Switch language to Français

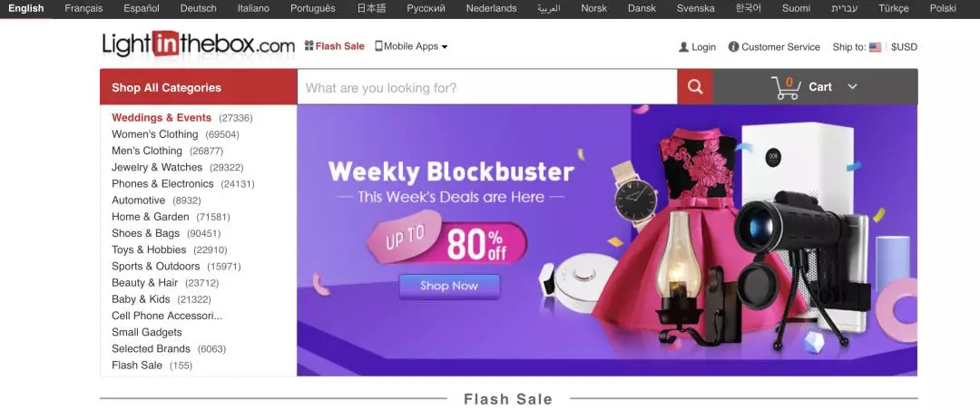(x=83, y=8)
